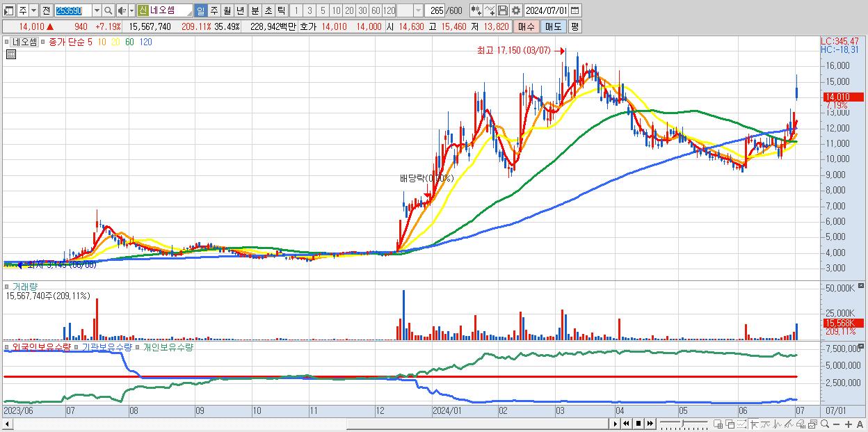The width and height of the screenshot is (868, 432).
Task: Click the 매수 buy button
Action: coord(526,26)
